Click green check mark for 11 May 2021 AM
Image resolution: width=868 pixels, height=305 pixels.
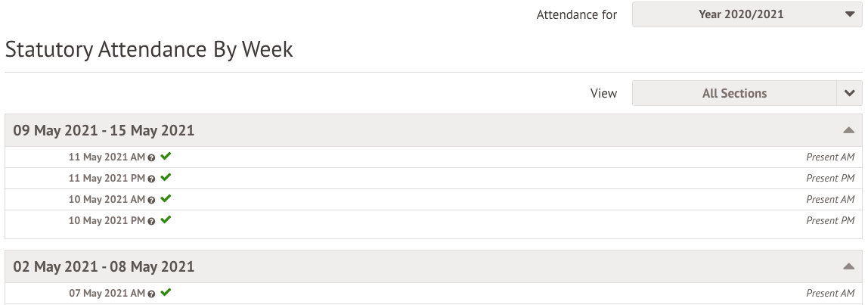coord(166,157)
